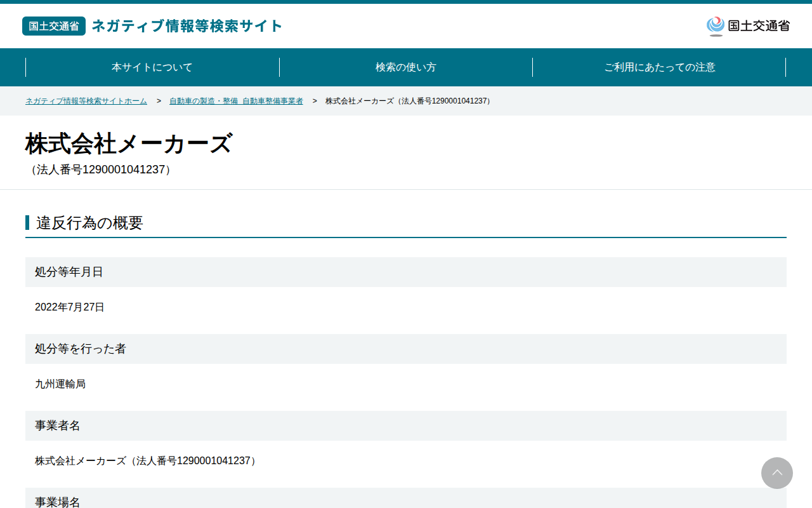Open the 本サイトについて menu item
Screen dimensions: 812x508
pyautogui.click(x=152, y=67)
